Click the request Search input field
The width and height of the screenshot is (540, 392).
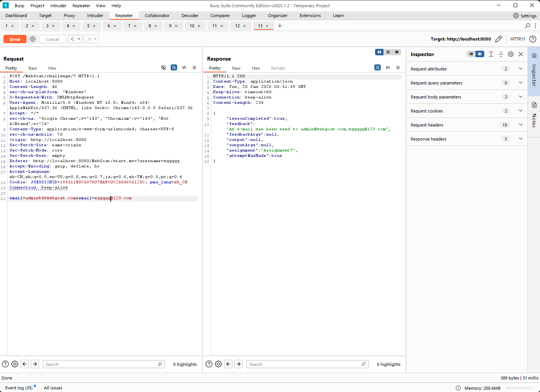[100, 364]
